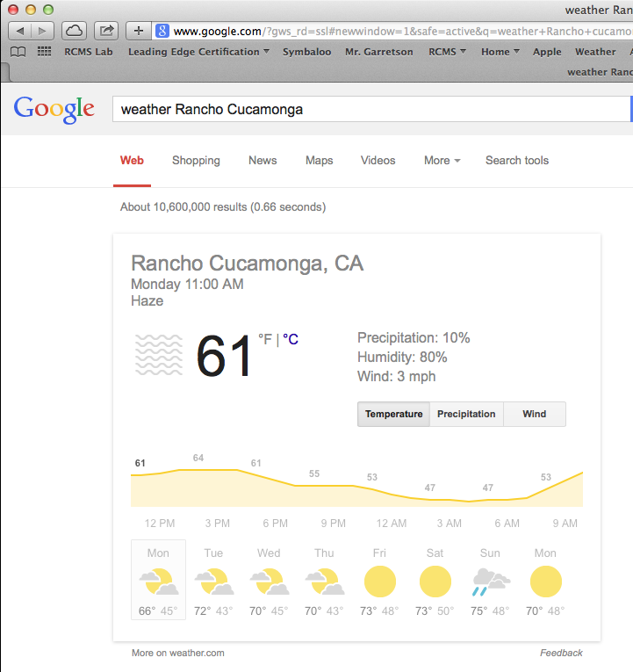Open the Reading List book icon

(18, 52)
